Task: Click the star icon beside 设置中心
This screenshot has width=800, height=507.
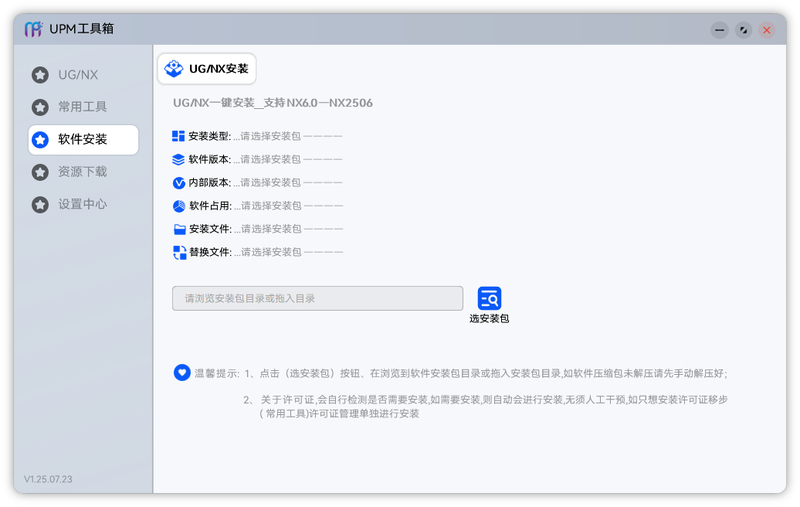Action: point(40,204)
